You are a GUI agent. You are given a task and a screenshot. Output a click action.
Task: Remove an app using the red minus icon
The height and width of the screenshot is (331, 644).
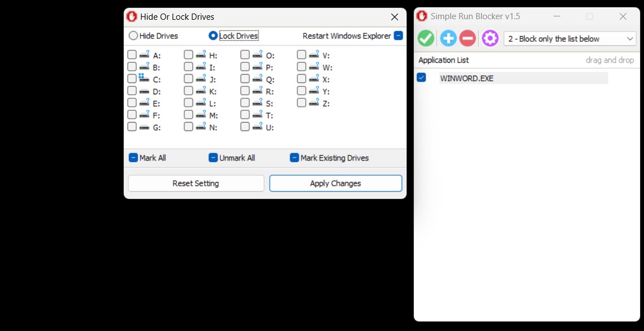tap(468, 38)
